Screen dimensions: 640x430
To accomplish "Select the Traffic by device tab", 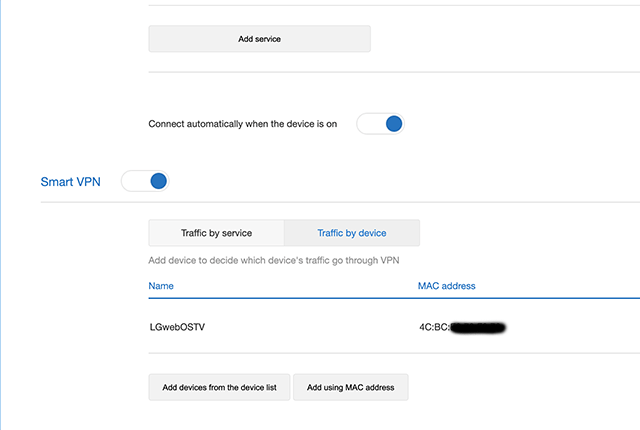I will (351, 233).
